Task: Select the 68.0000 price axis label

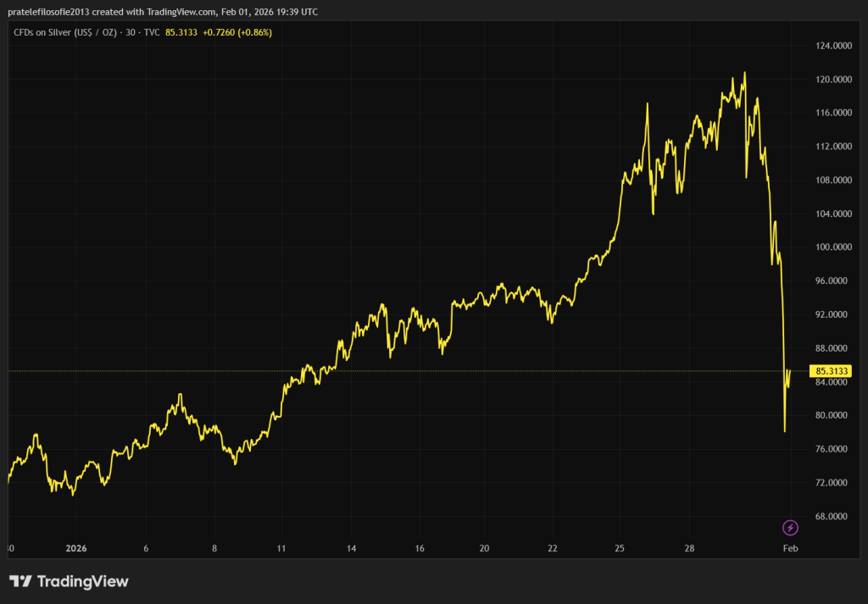Action: coord(831,516)
